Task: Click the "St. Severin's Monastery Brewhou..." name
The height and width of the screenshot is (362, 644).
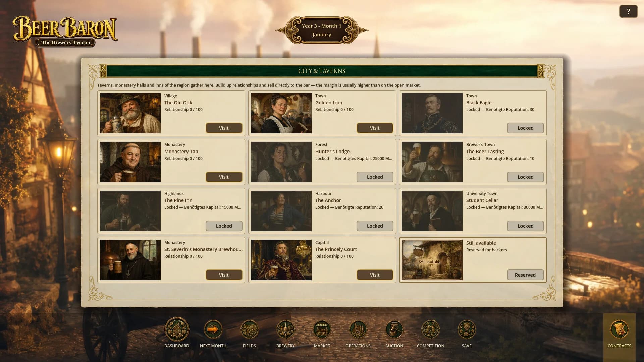Action: [x=203, y=249]
